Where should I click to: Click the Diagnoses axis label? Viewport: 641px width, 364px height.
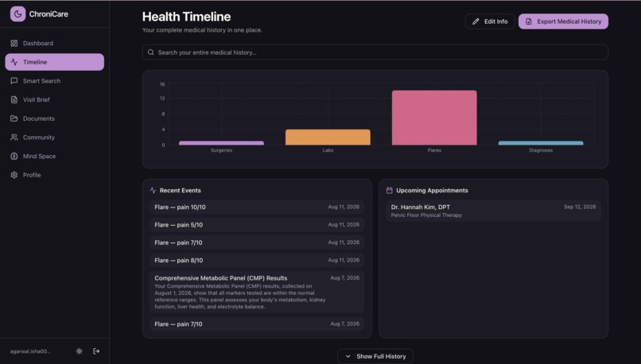point(541,150)
